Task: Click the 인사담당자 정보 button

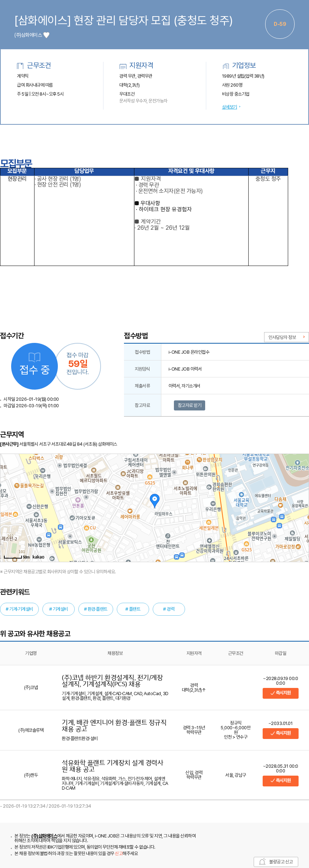Action: tap(286, 337)
